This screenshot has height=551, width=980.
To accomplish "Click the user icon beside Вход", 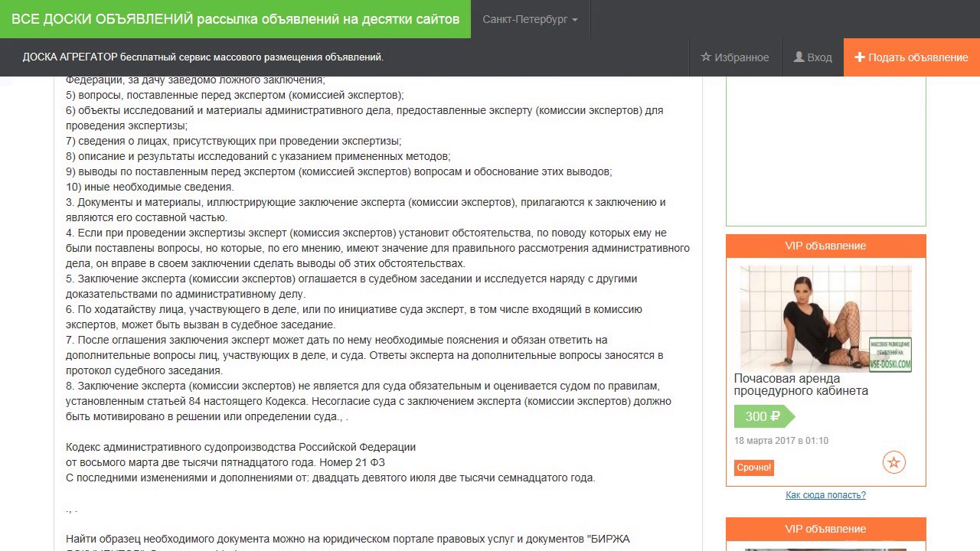I will (799, 57).
